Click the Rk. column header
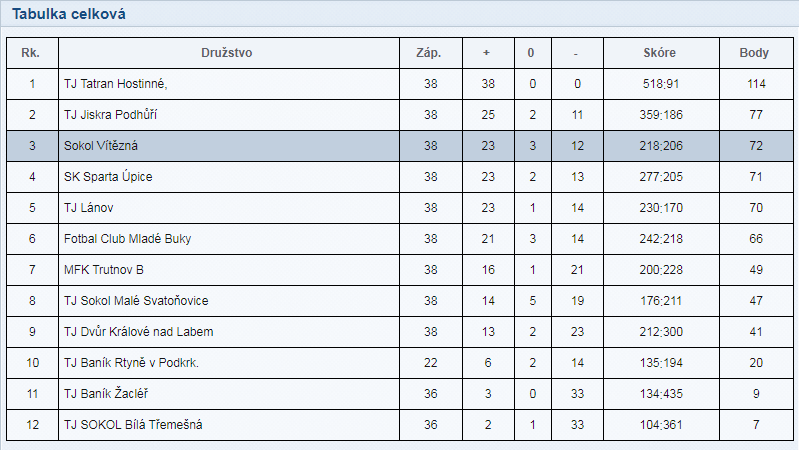Image resolution: width=799 pixels, height=450 pixels. point(31,53)
